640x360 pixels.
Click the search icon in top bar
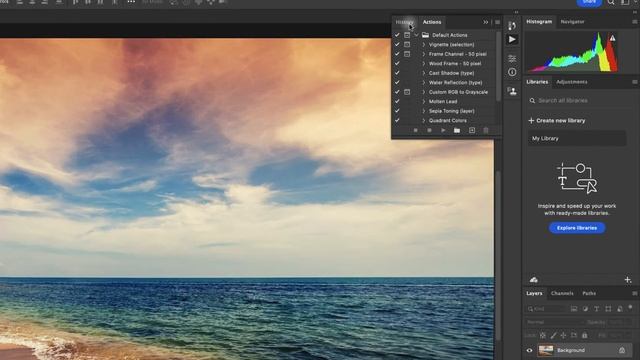611,2
